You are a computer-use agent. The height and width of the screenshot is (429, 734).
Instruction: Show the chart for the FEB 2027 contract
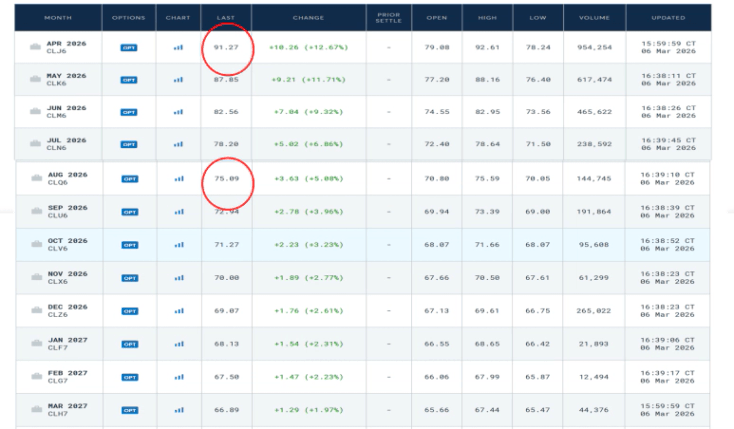(178, 377)
